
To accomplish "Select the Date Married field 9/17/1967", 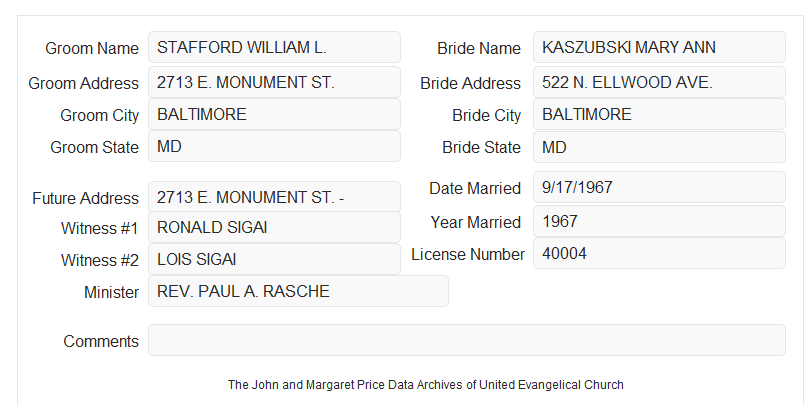I will coord(659,187).
